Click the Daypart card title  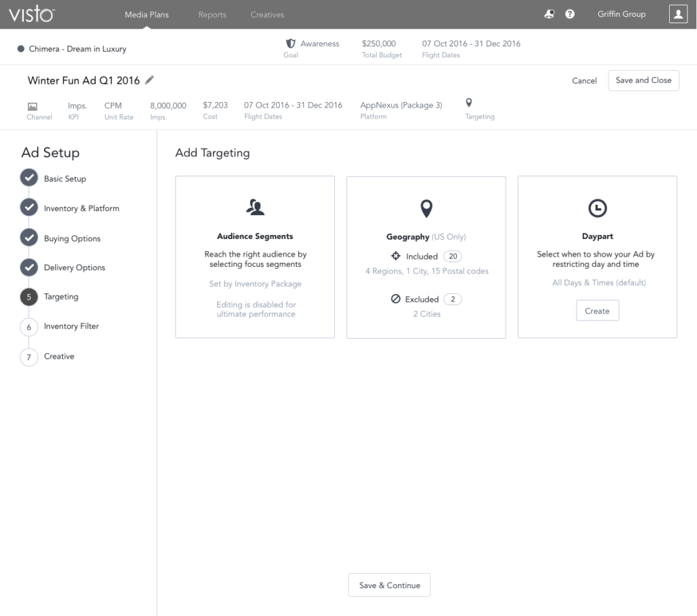click(x=598, y=236)
